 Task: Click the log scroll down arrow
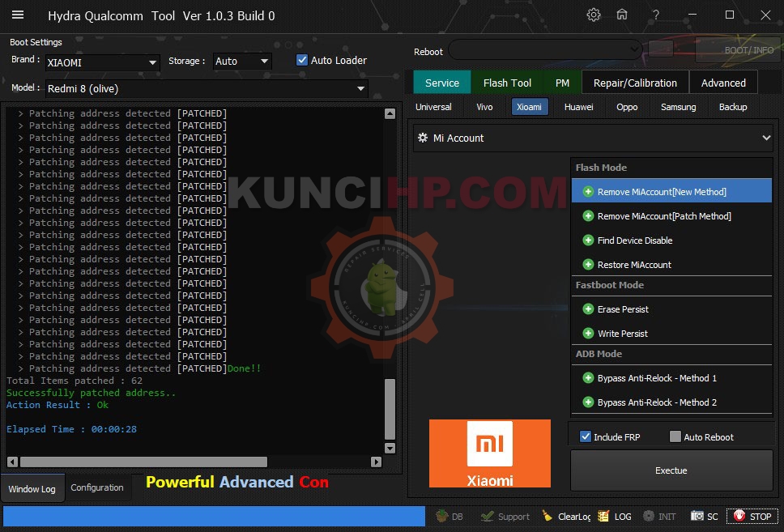click(x=390, y=448)
